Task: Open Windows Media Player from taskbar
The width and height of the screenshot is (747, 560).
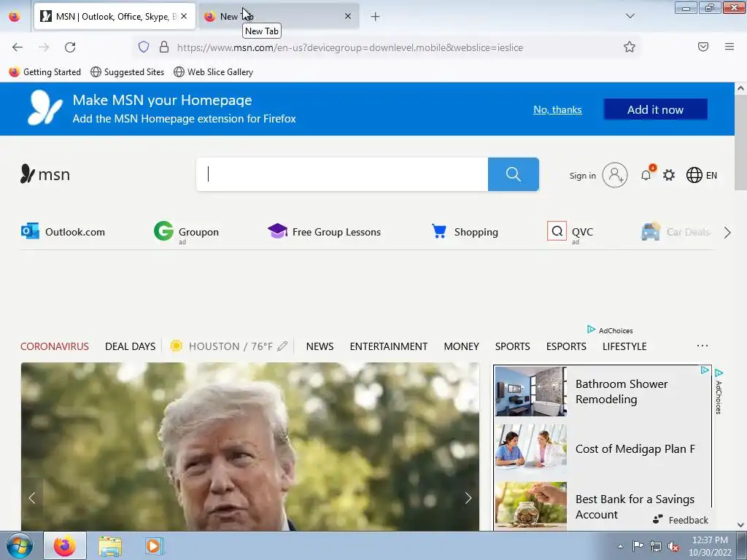Action: (155, 546)
